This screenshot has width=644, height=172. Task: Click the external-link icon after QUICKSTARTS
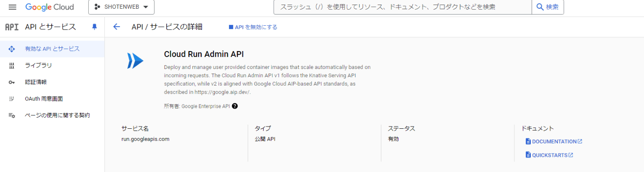click(x=571, y=155)
